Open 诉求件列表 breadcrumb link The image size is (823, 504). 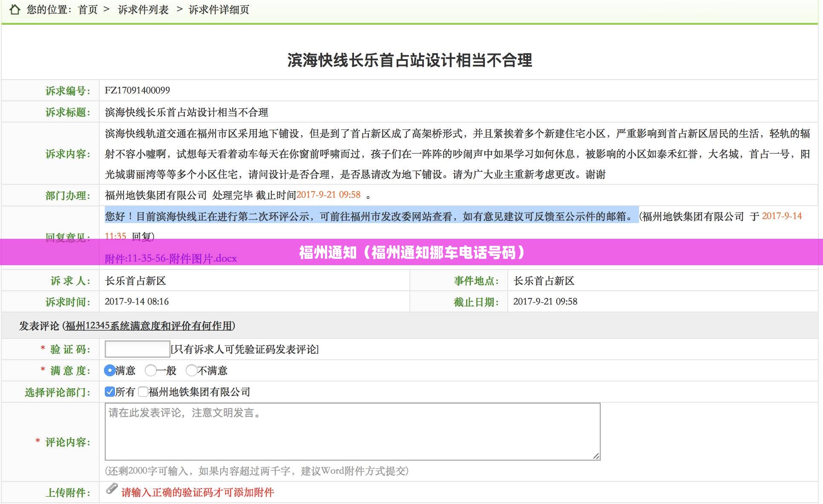pos(143,9)
